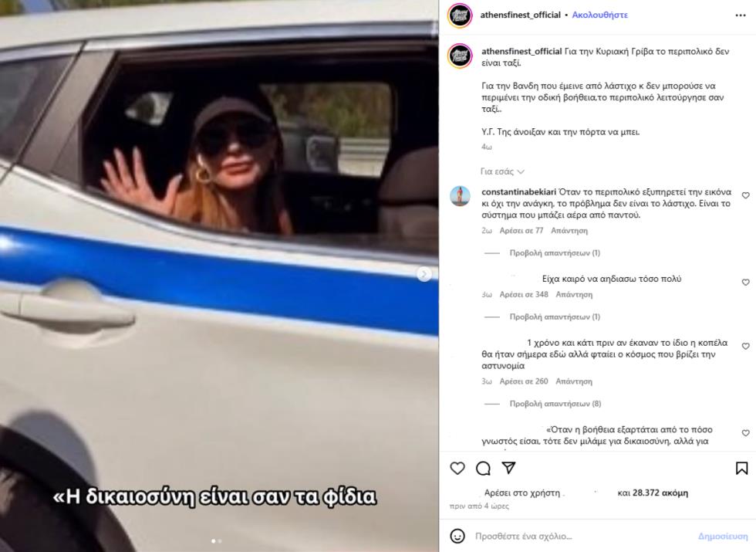Share the post with paper plane icon
Viewport: 756px width, 552px height.
(x=508, y=468)
